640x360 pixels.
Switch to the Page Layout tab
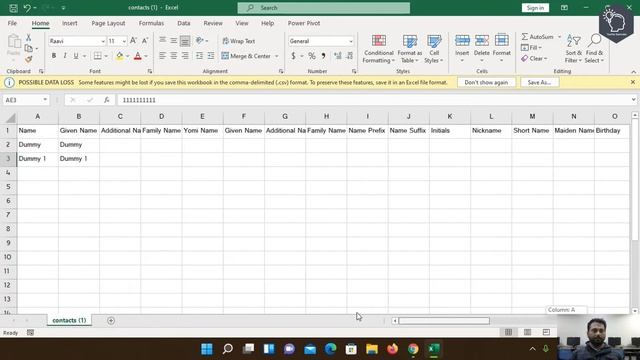tap(108, 23)
